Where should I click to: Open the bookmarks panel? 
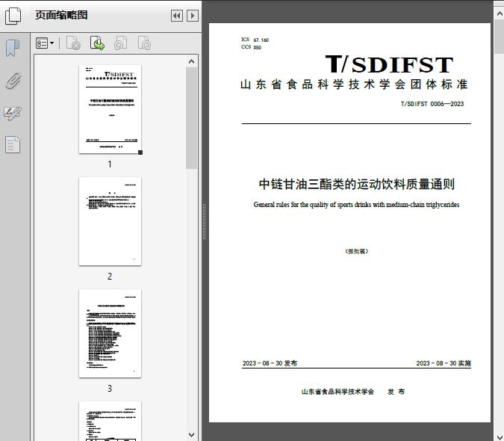[13, 49]
